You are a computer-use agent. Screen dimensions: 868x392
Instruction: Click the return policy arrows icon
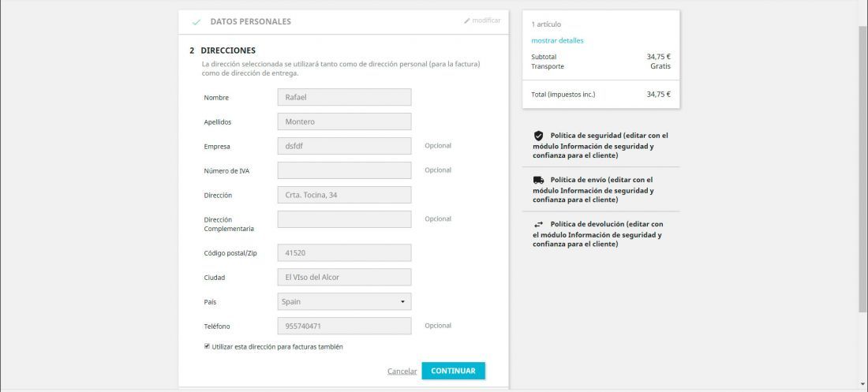click(x=538, y=224)
